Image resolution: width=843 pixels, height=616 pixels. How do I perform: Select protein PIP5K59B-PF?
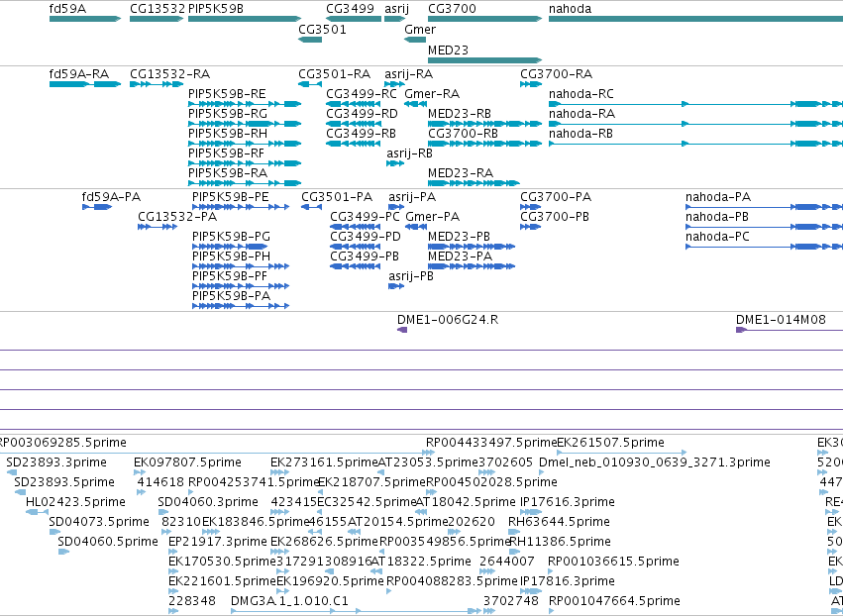[241, 286]
